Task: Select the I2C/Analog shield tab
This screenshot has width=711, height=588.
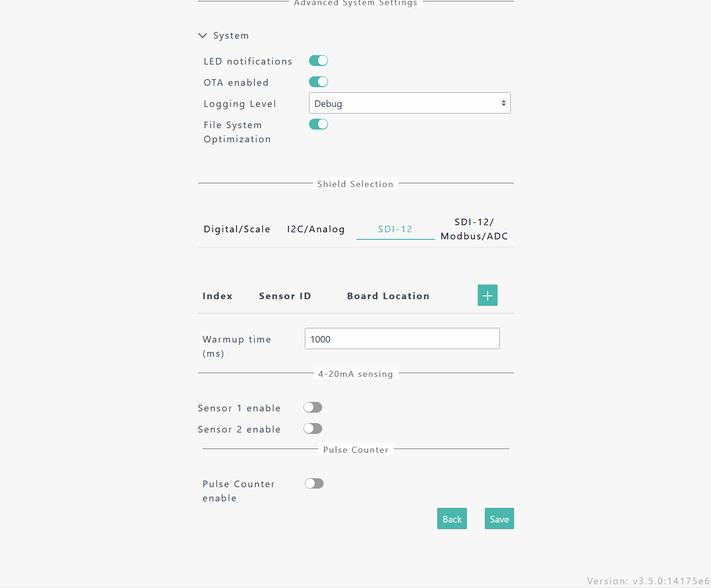Action: tap(316, 229)
